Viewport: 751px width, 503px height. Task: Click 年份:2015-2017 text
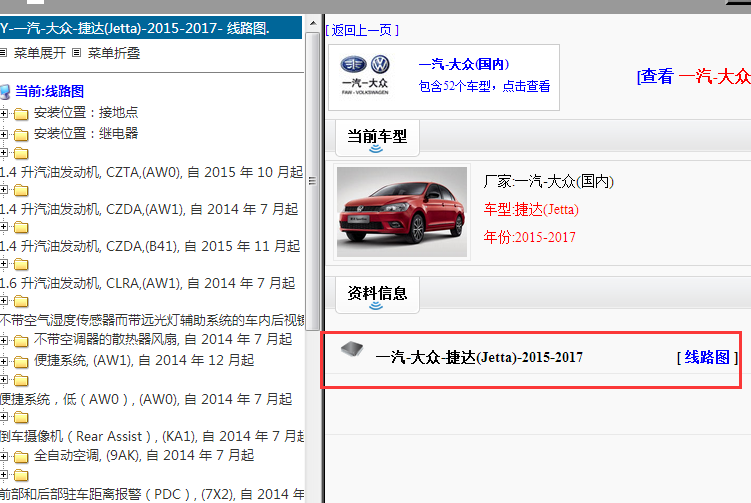pos(529,237)
